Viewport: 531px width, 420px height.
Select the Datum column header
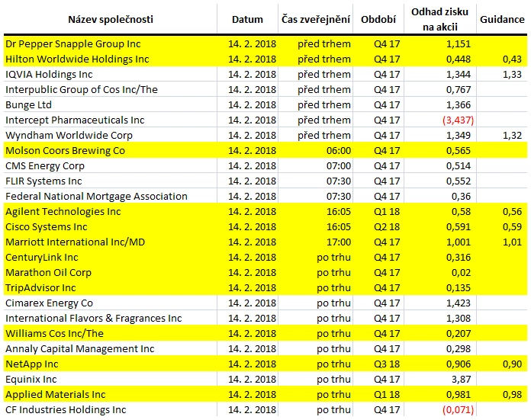(247, 19)
